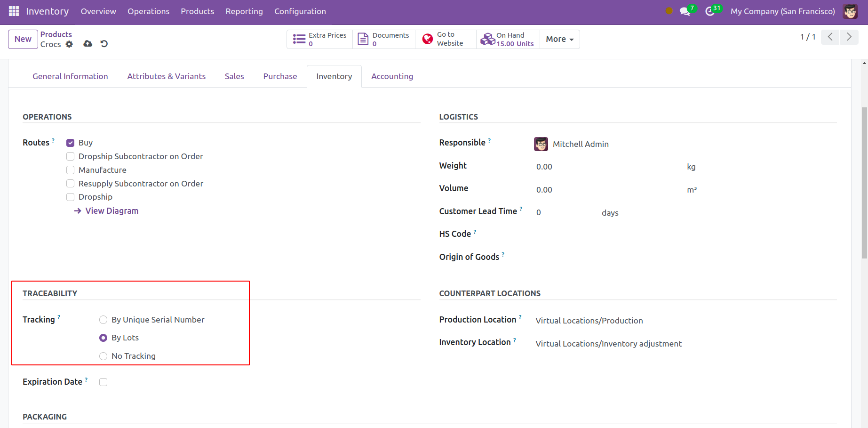Go to previous record arrow

(x=830, y=37)
